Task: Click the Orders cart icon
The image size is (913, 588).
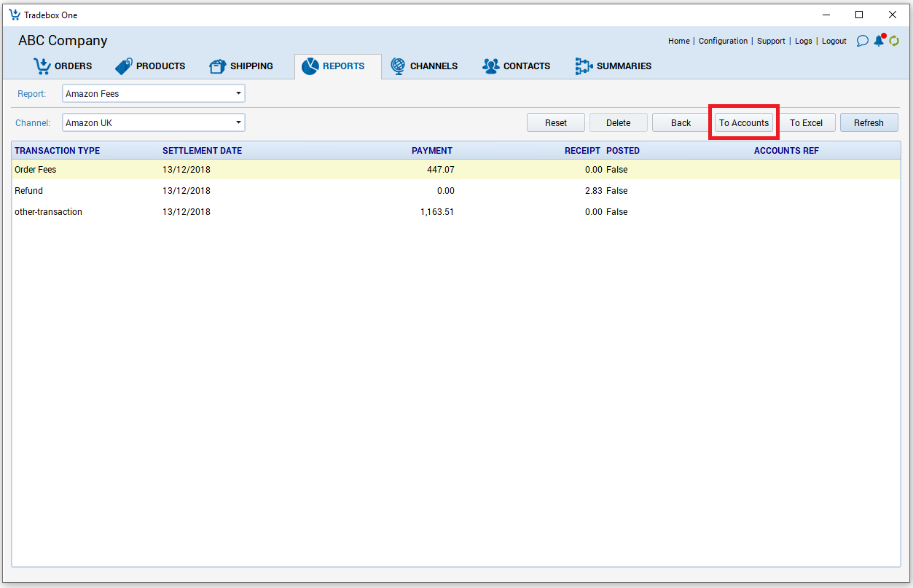Action: coord(42,66)
